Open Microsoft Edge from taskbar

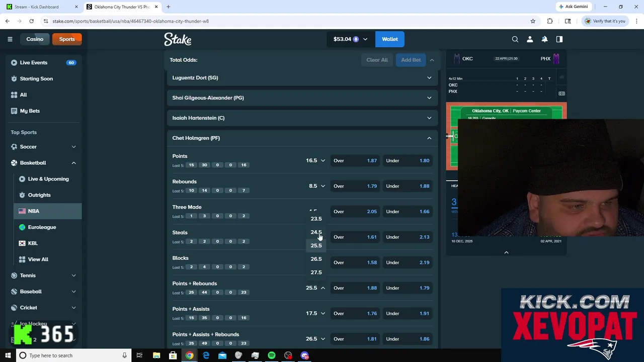pos(206,355)
